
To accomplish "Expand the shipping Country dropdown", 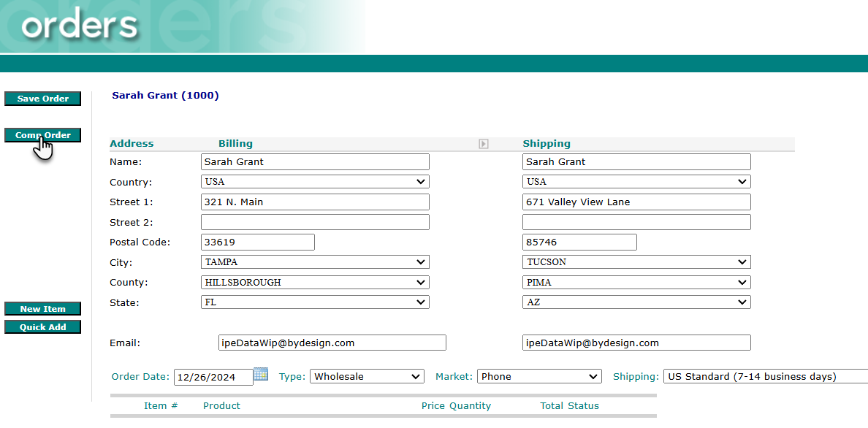I will pyautogui.click(x=636, y=182).
